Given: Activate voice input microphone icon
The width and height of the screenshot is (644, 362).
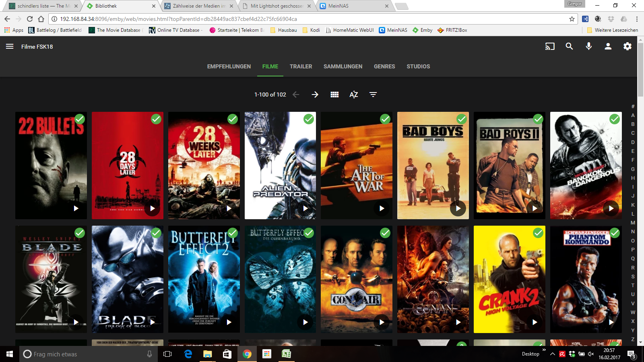Looking at the screenshot, I should pyautogui.click(x=588, y=47).
